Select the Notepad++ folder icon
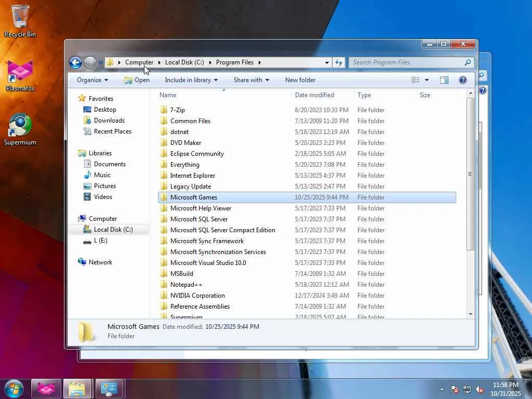The image size is (532, 399). 164,284
